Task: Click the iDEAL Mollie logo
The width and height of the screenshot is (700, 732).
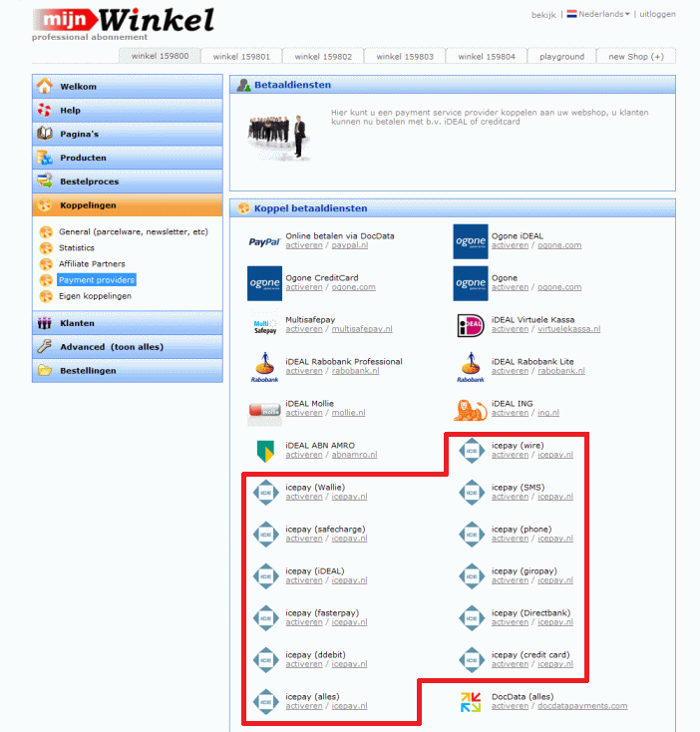Action: pyautogui.click(x=264, y=411)
